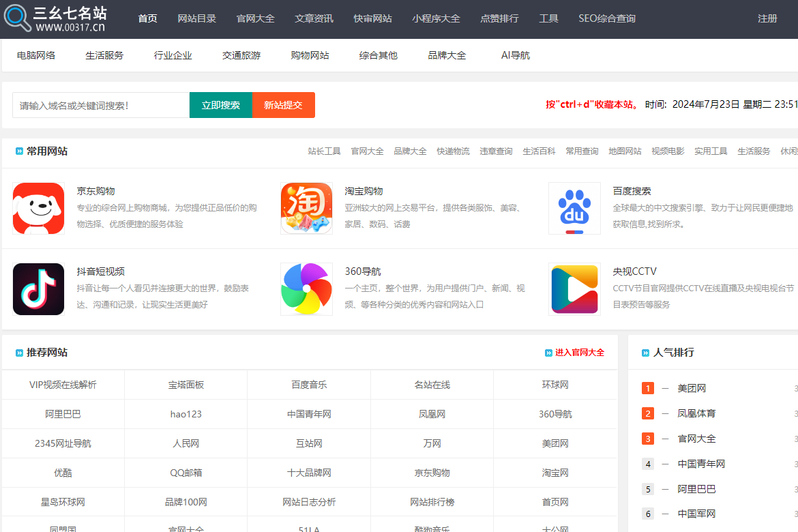Open the 品牌100网 link
This screenshot has height=532, width=798.
point(186,503)
